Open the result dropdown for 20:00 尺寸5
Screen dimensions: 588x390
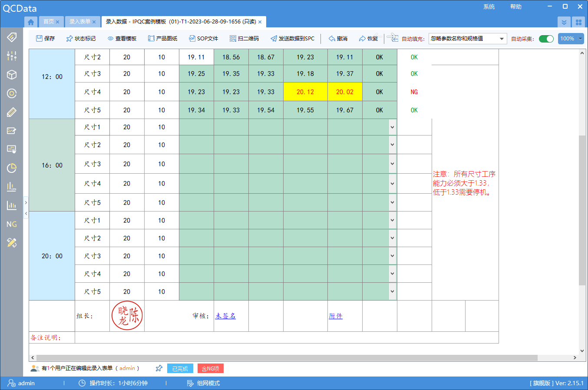393,291
